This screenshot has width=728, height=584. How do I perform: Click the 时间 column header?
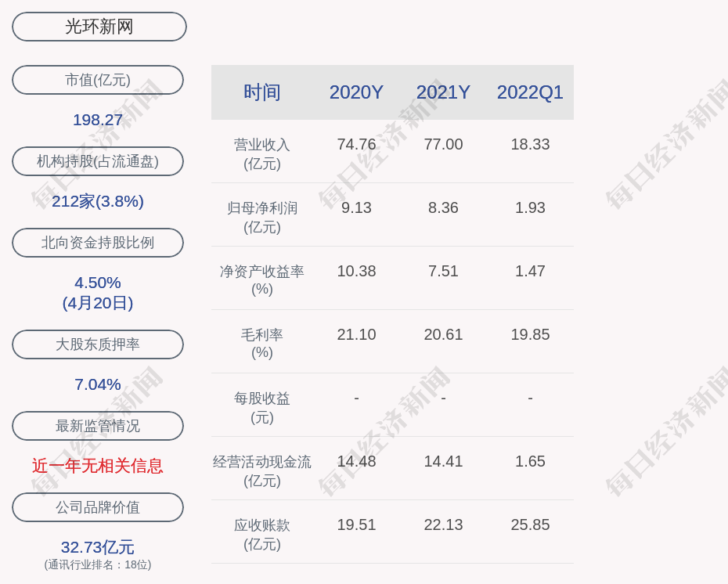[x=262, y=92]
